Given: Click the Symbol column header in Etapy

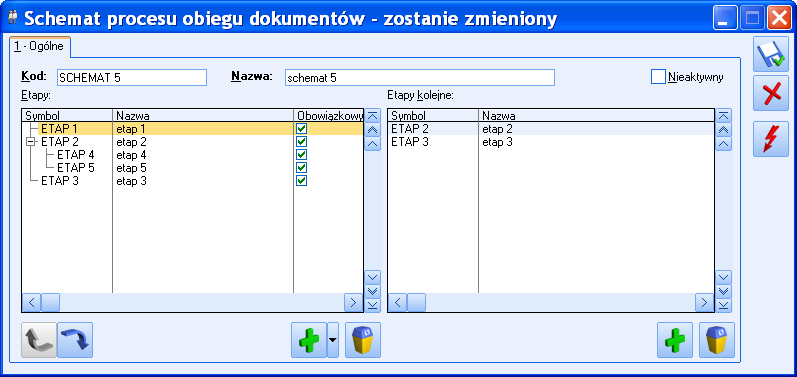Looking at the screenshot, I should 67,116.
